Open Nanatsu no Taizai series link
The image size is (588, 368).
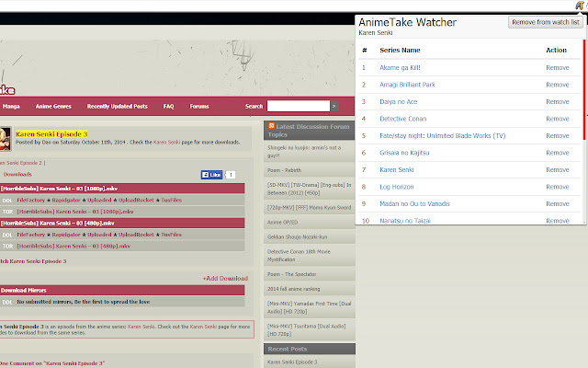point(405,221)
